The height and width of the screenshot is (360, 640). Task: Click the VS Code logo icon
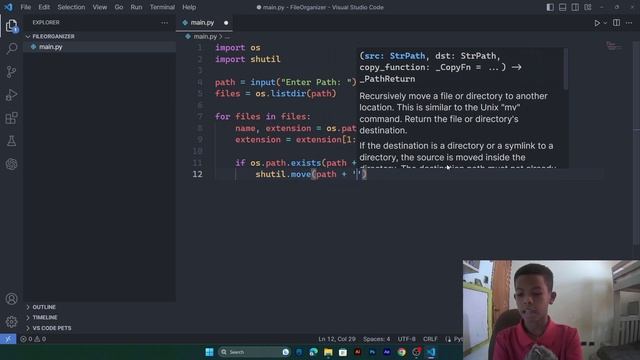(x=8, y=7)
